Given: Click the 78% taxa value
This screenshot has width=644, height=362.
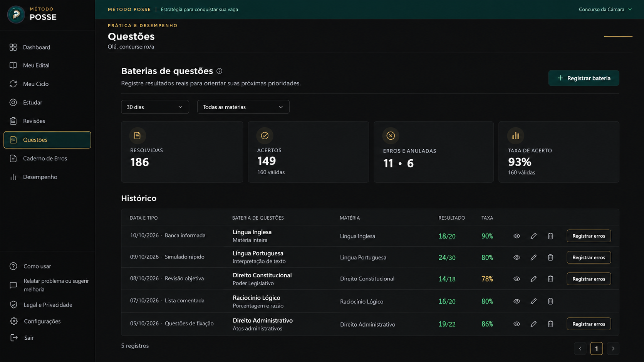Looking at the screenshot, I should (x=487, y=279).
